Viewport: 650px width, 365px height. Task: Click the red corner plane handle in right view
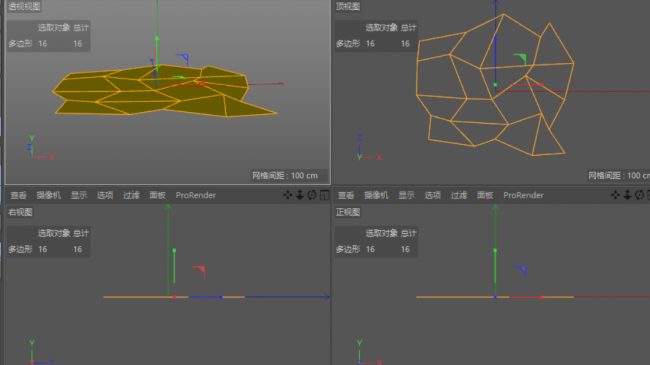click(199, 272)
